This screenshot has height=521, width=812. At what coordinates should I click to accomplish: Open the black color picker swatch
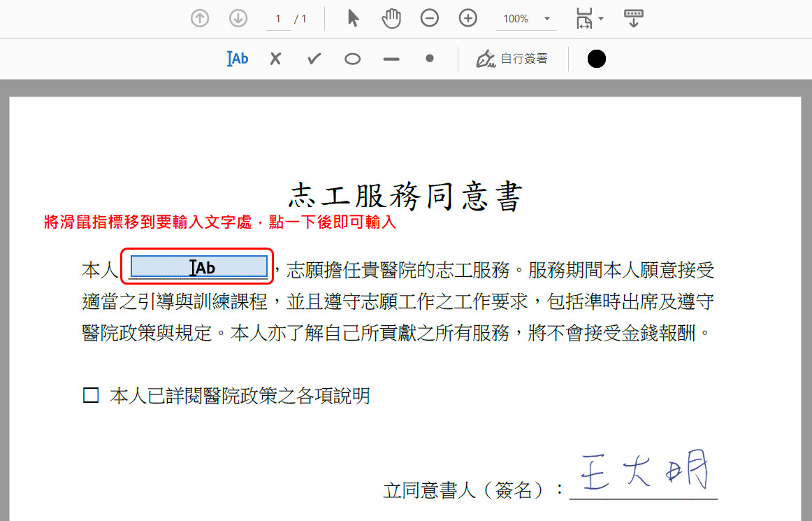596,59
